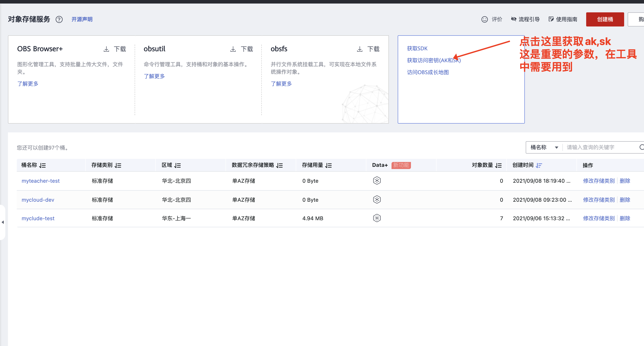Click the 使用指南 guide icon
The width and height of the screenshot is (644, 346).
click(552, 19)
